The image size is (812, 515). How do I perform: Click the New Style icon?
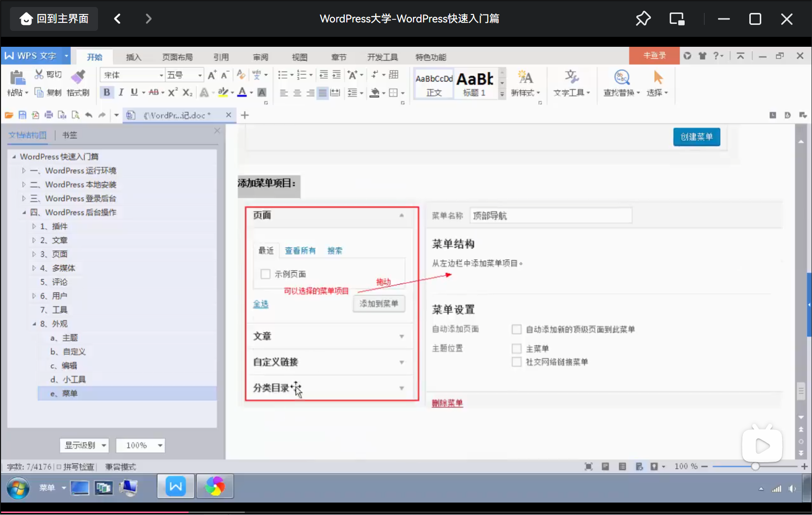click(525, 77)
